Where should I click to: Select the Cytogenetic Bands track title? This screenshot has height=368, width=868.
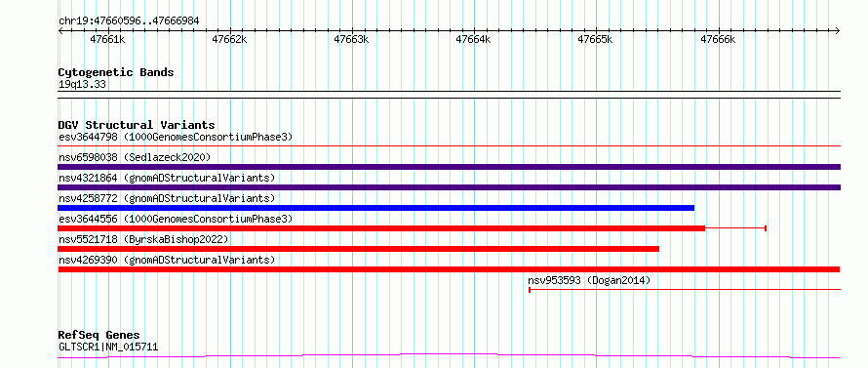coord(116,72)
